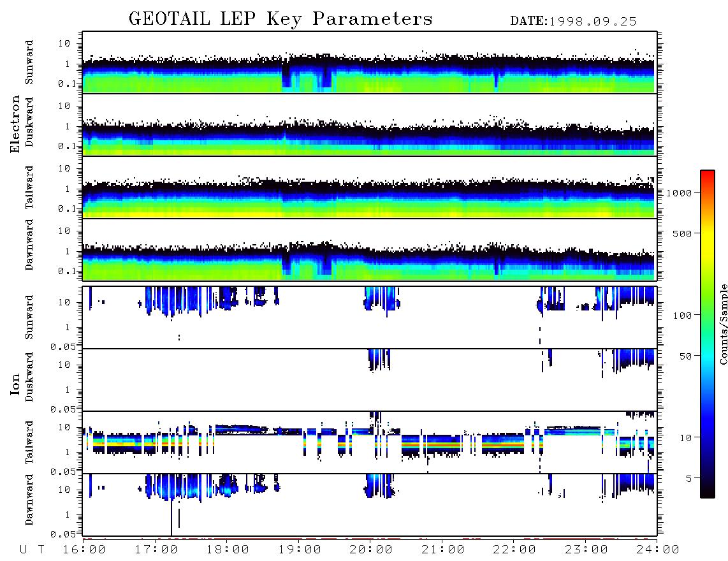The width and height of the screenshot is (728, 561).
Task: Click the '24:00' time tick label
Action: [659, 550]
